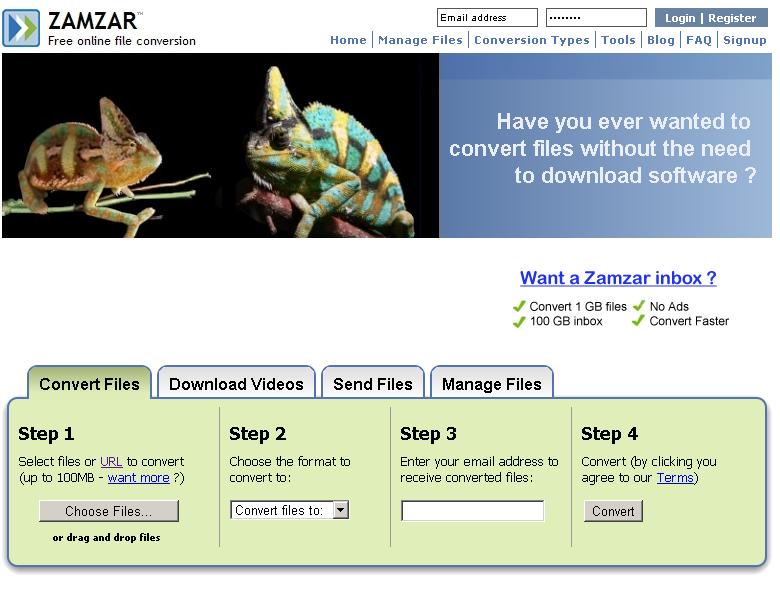Open Manage Files in top navigation
Viewport: 780px width, 589px height.
point(420,40)
